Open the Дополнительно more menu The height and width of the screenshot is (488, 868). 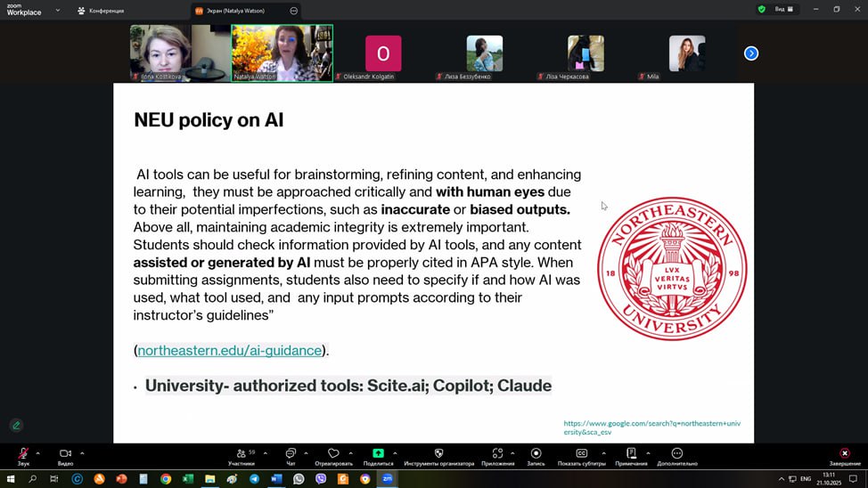tap(676, 454)
